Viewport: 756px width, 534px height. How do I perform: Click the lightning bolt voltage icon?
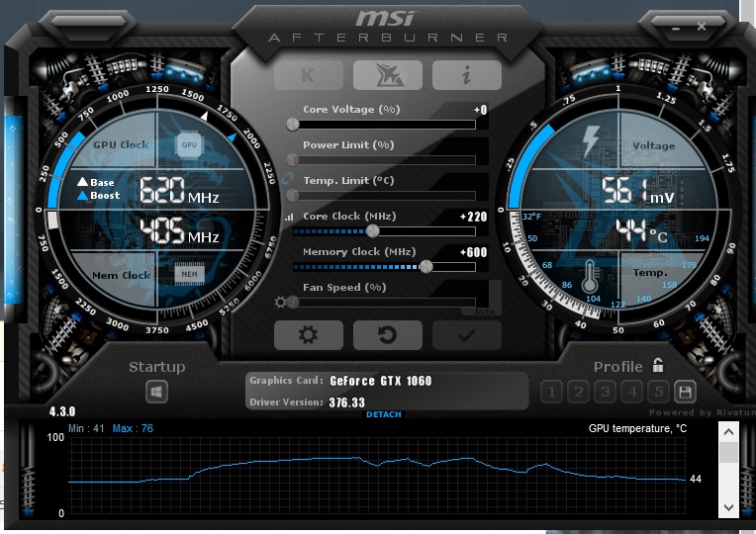tap(591, 141)
